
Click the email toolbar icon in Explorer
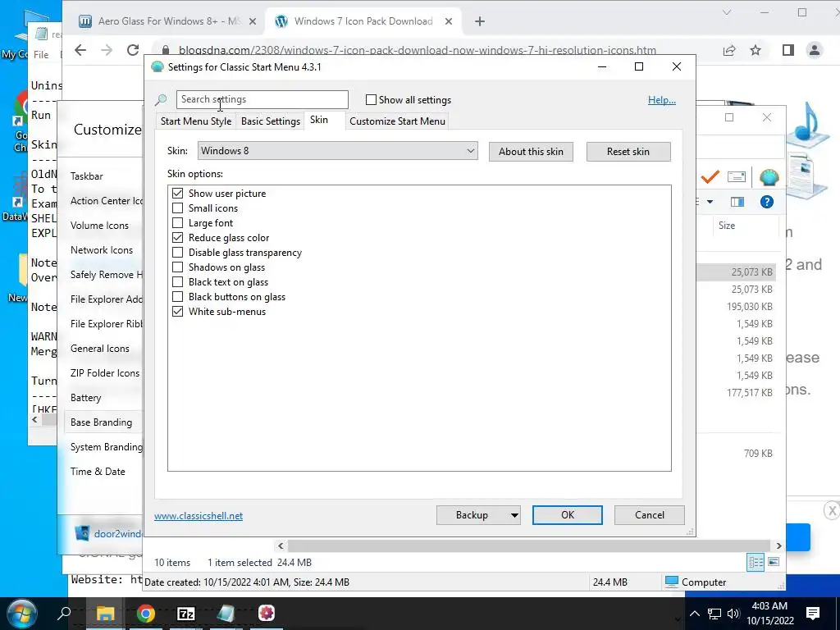tap(737, 177)
